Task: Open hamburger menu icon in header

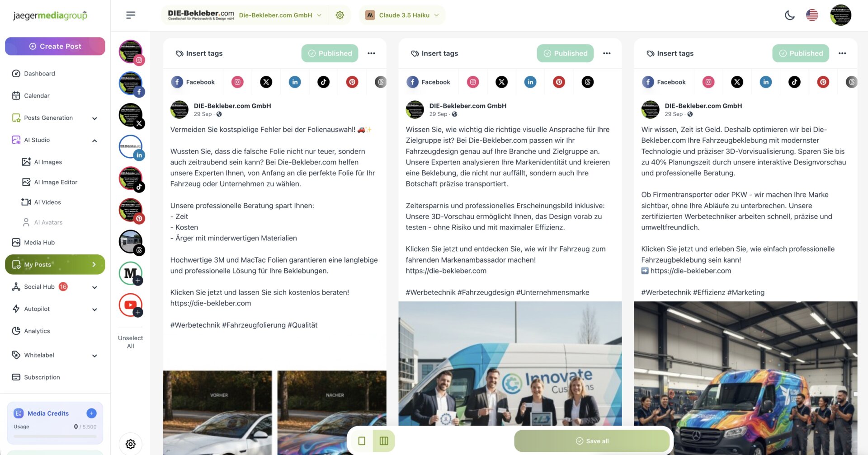Action: point(131,15)
